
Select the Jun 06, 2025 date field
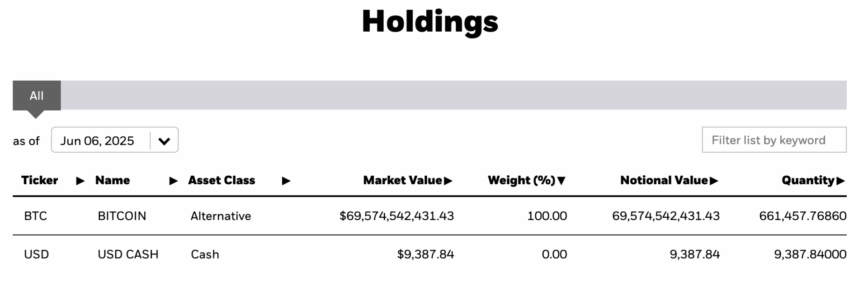pos(115,140)
